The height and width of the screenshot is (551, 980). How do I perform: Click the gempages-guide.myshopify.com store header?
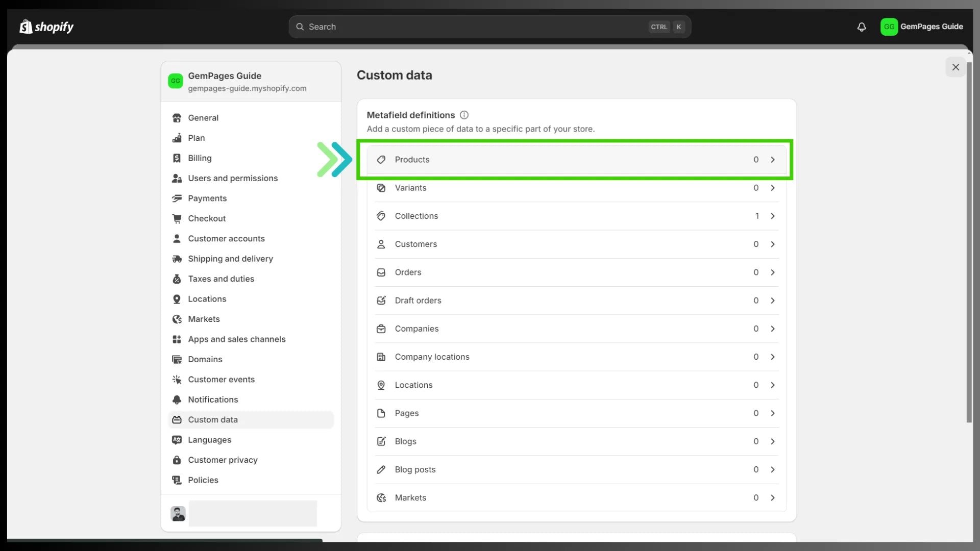click(x=251, y=82)
